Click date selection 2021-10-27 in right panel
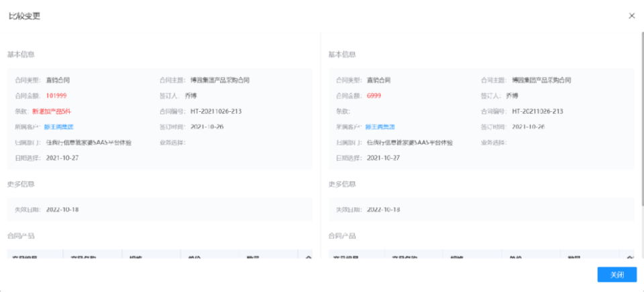The height and width of the screenshot is (292, 644). coord(384,158)
